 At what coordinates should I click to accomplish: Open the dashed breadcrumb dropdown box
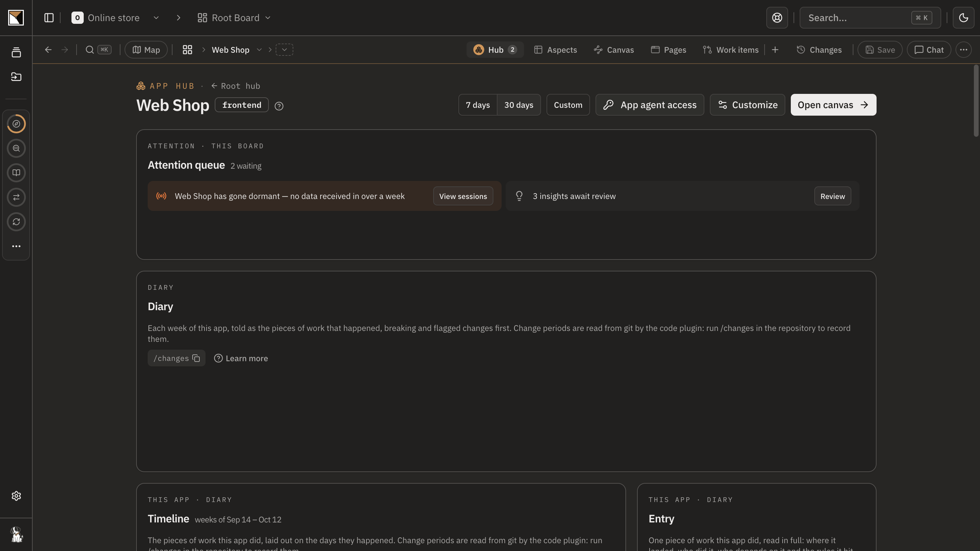coord(284,50)
